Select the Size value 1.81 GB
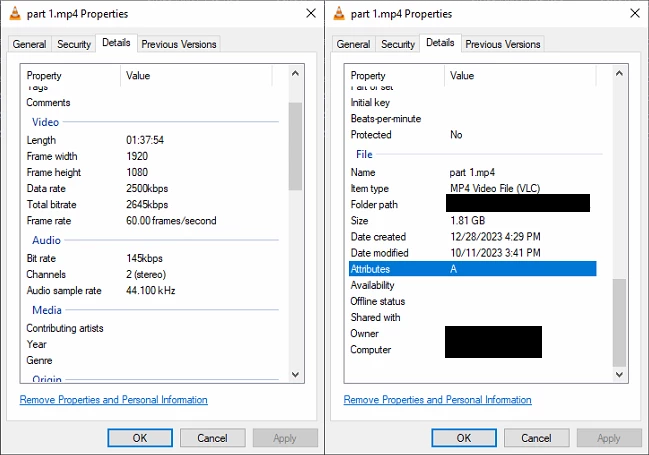Screen dimensions: 649x455 point(468,221)
